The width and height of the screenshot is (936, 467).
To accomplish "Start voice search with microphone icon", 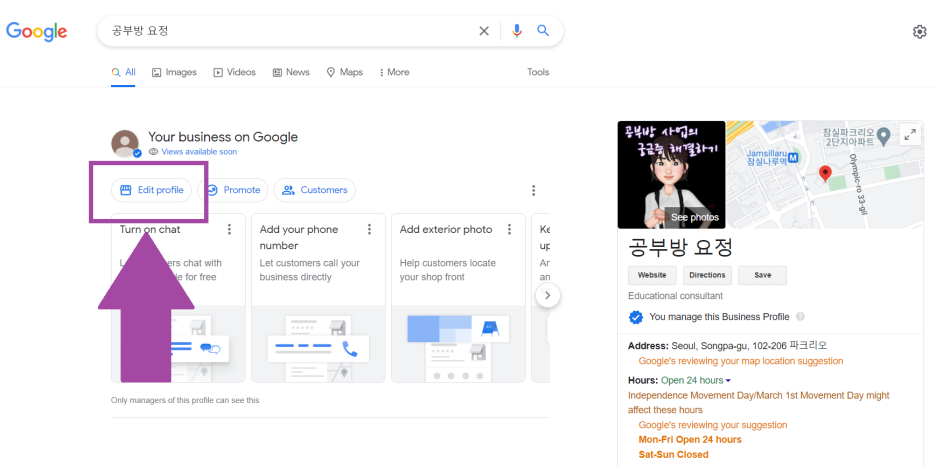I will [x=517, y=31].
